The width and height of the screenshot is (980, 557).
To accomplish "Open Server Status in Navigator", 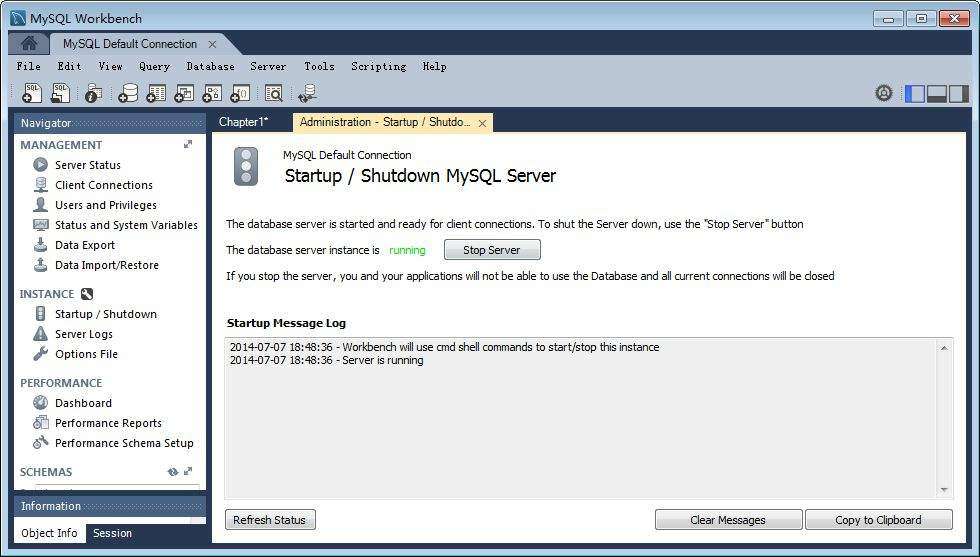I will (x=88, y=165).
